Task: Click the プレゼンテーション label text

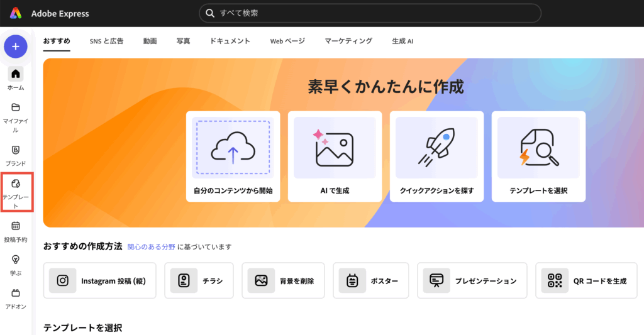Action: 486,281
